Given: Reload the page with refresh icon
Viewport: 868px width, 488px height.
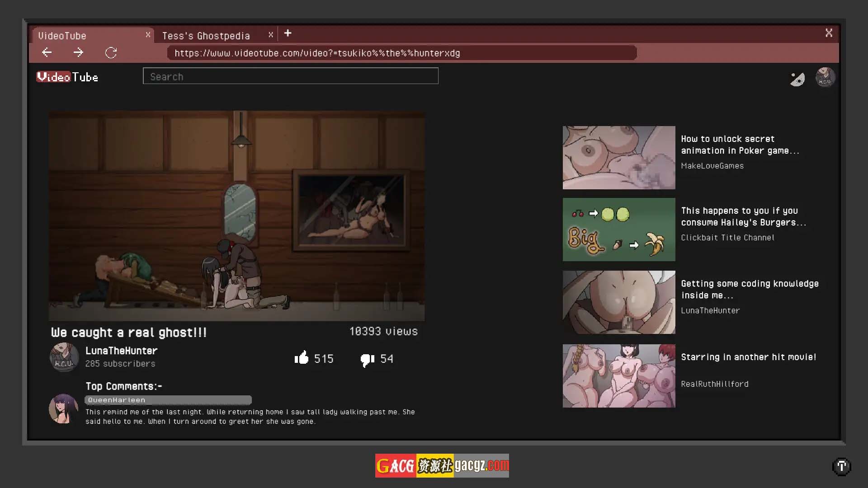Looking at the screenshot, I should coord(111,53).
